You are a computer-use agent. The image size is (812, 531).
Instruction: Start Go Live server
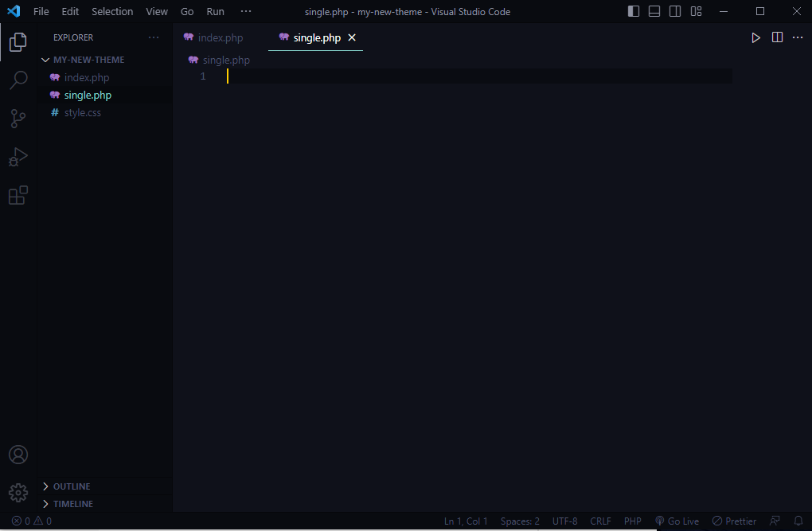click(677, 521)
